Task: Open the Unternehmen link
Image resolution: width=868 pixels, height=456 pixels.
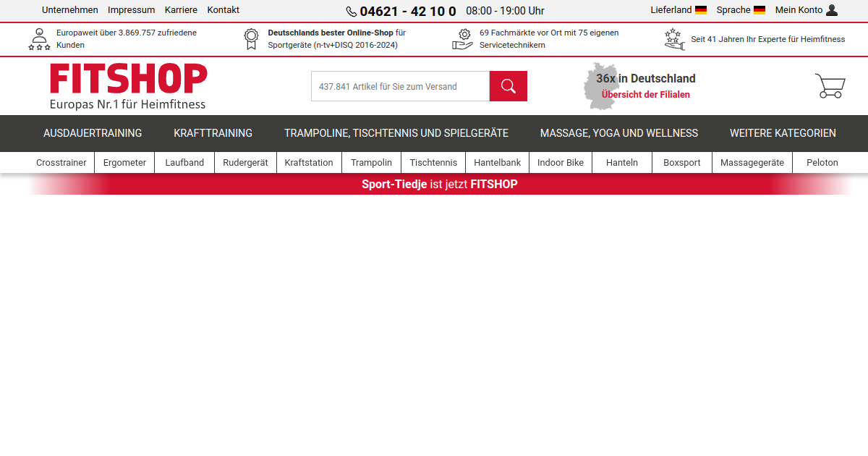Action: (x=70, y=10)
